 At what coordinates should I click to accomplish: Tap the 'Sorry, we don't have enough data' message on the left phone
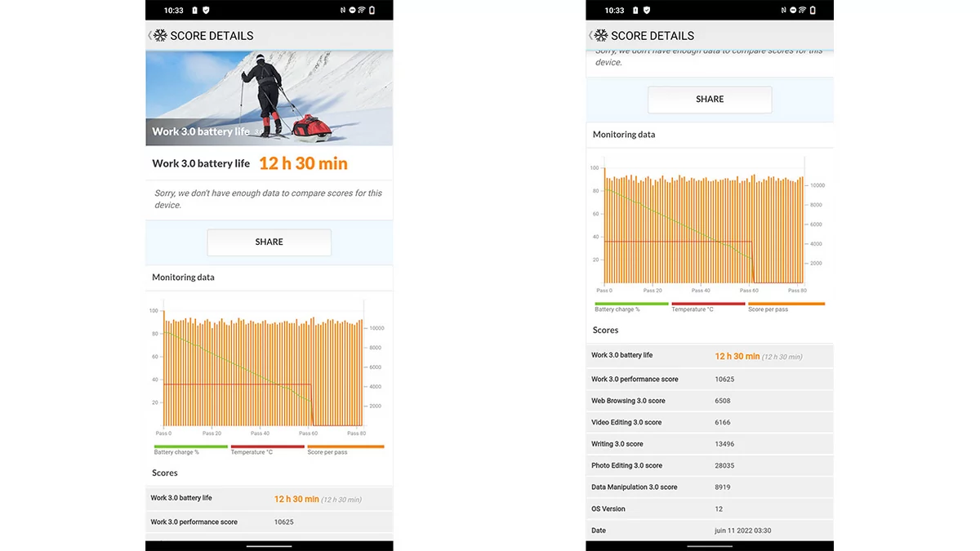pyautogui.click(x=268, y=199)
